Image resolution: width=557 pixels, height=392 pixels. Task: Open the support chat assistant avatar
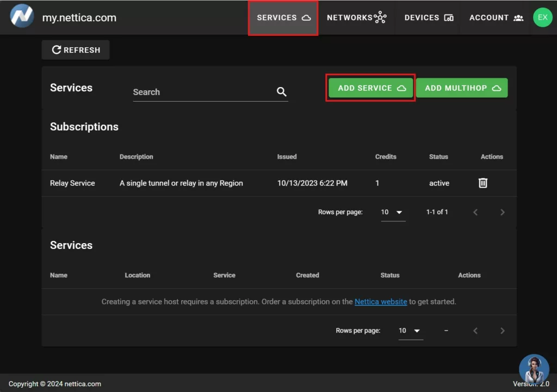(x=534, y=369)
